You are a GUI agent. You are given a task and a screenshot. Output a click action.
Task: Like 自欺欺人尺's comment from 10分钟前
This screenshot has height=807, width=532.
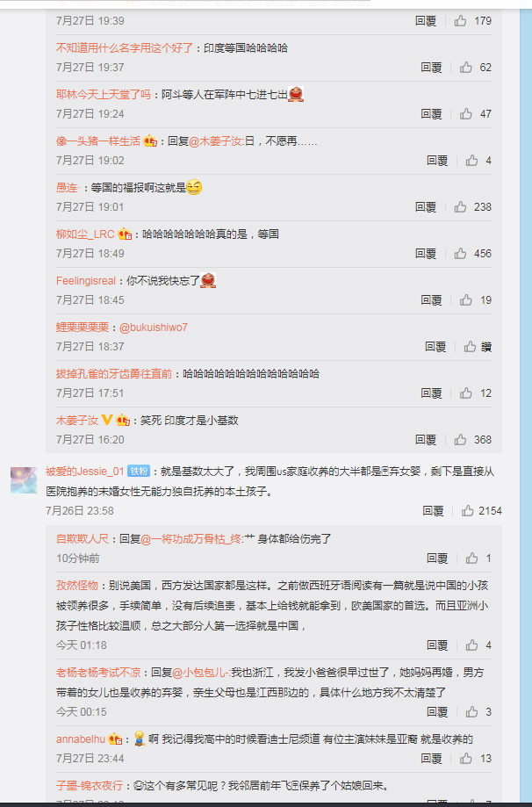tap(471, 558)
